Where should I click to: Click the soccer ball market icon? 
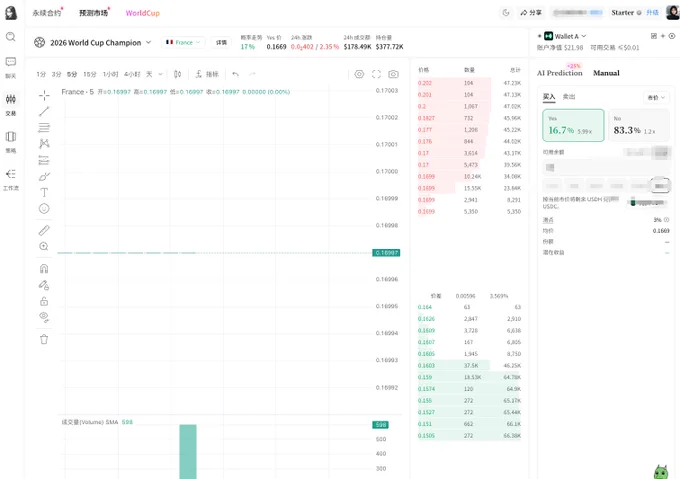point(39,42)
